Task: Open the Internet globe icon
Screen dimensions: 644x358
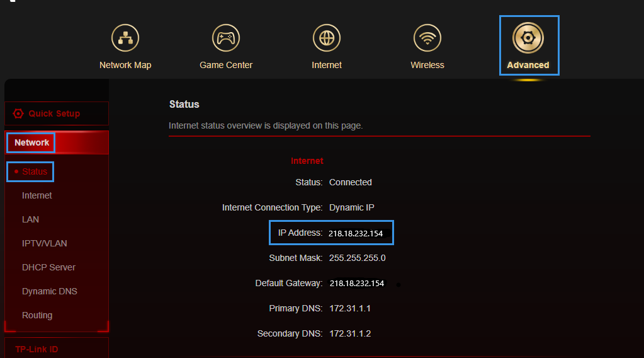Action: [327, 38]
